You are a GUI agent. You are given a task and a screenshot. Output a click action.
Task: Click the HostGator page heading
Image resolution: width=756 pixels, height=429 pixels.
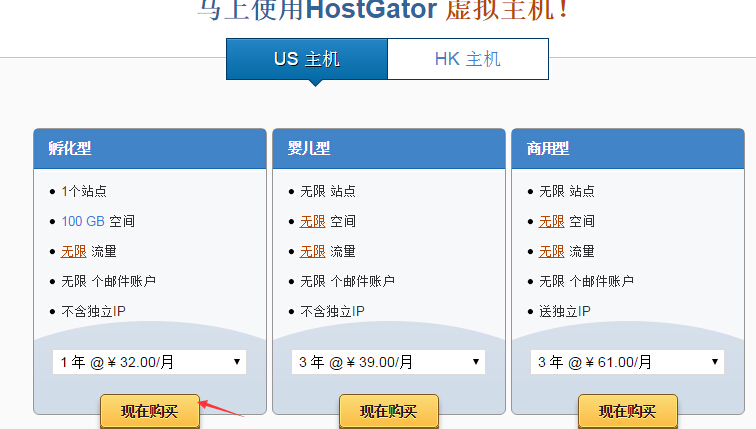(384, 10)
